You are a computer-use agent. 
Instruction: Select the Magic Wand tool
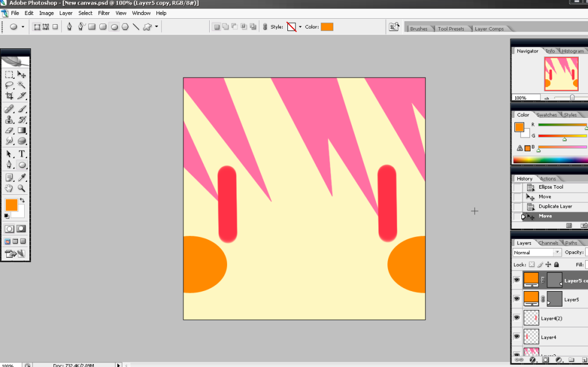tap(21, 85)
